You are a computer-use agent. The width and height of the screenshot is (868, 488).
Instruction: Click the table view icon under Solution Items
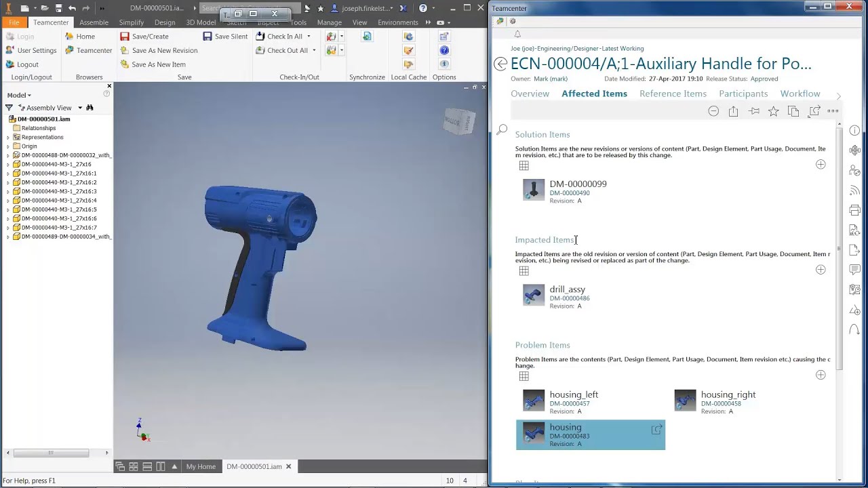(524, 165)
